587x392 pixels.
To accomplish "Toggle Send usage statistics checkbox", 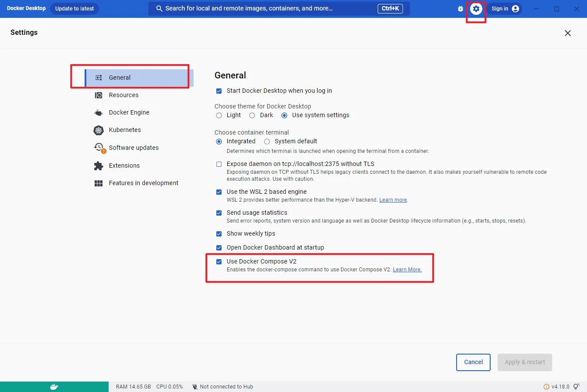I will [219, 213].
